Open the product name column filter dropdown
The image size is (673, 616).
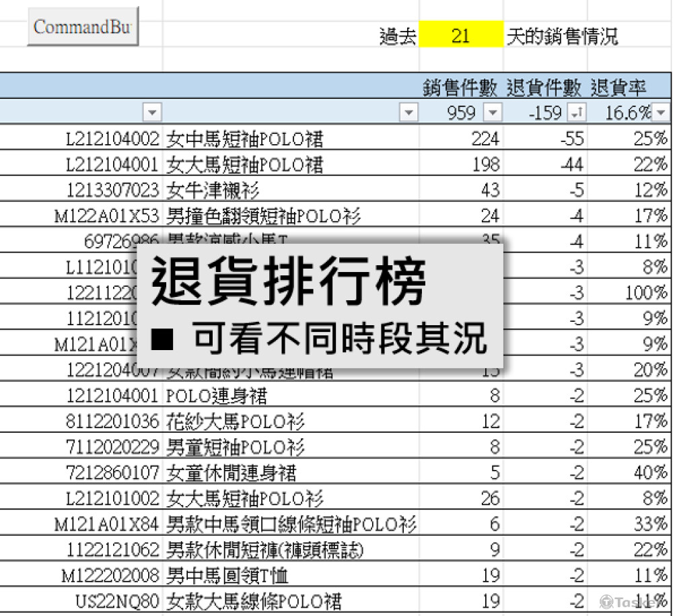[408, 112]
